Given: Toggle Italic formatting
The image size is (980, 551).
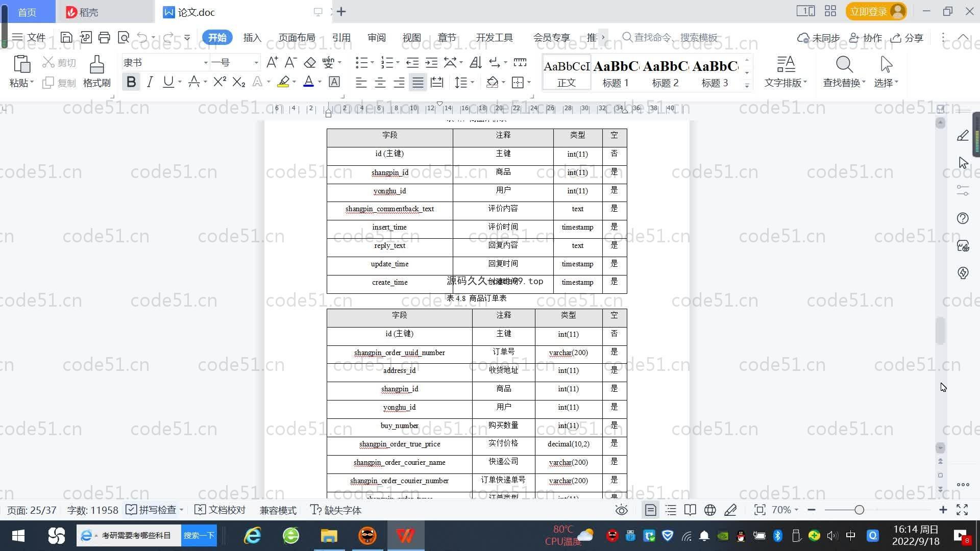Looking at the screenshot, I should [150, 82].
